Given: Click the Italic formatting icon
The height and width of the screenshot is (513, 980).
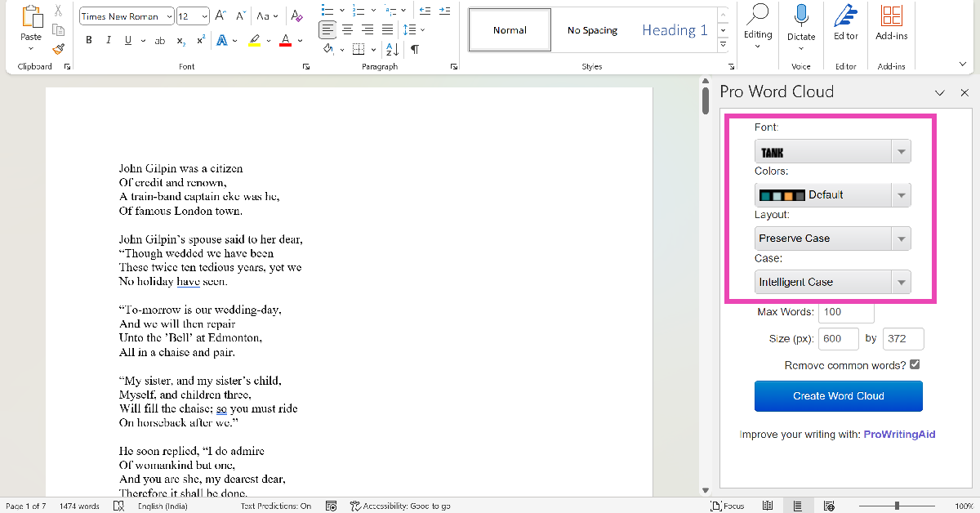Looking at the screenshot, I should tap(109, 41).
